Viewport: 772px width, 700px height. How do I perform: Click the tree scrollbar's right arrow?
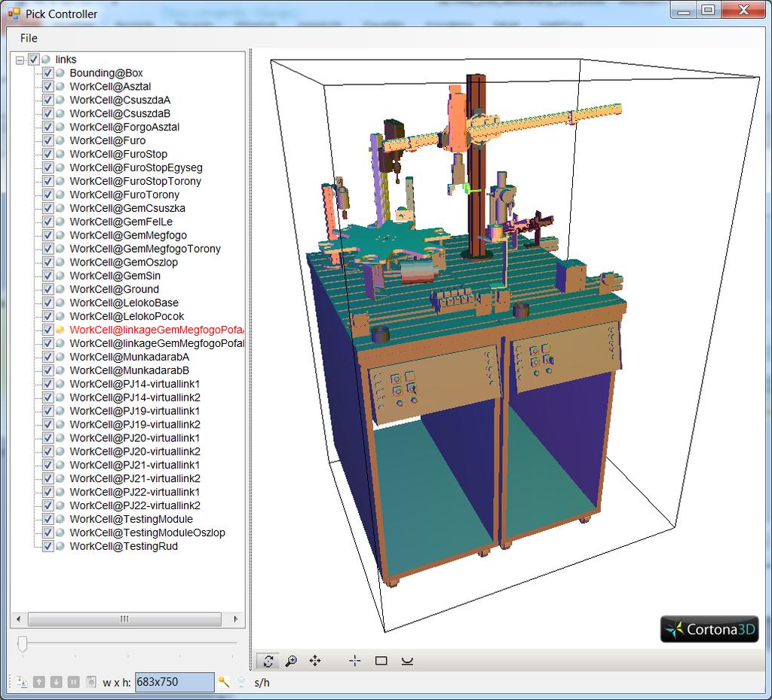tap(236, 619)
